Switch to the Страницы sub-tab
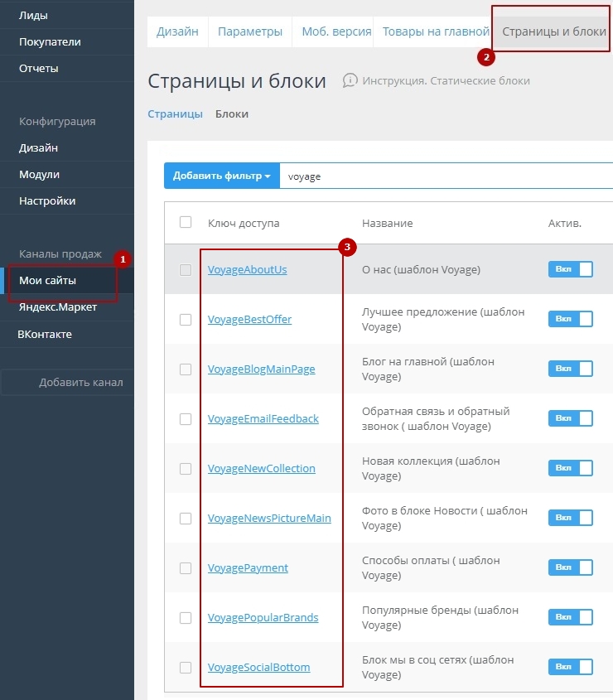613x700 pixels. tap(175, 113)
